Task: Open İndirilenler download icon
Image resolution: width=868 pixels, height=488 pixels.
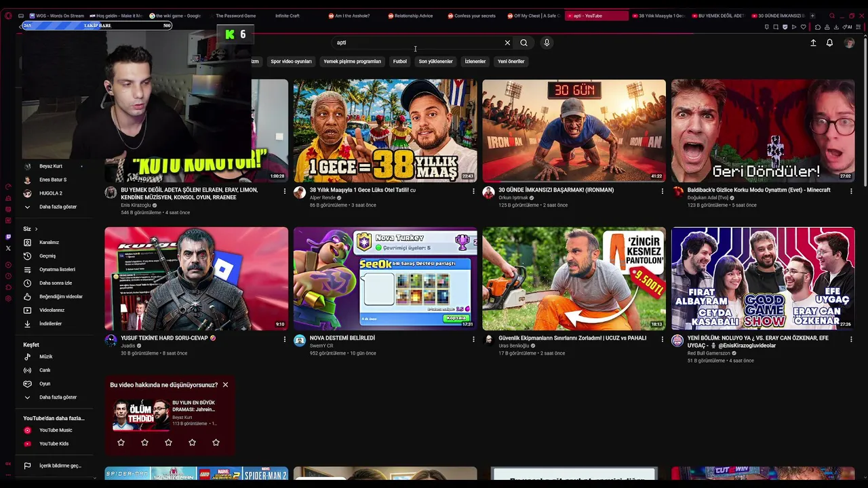Action: tap(27, 323)
